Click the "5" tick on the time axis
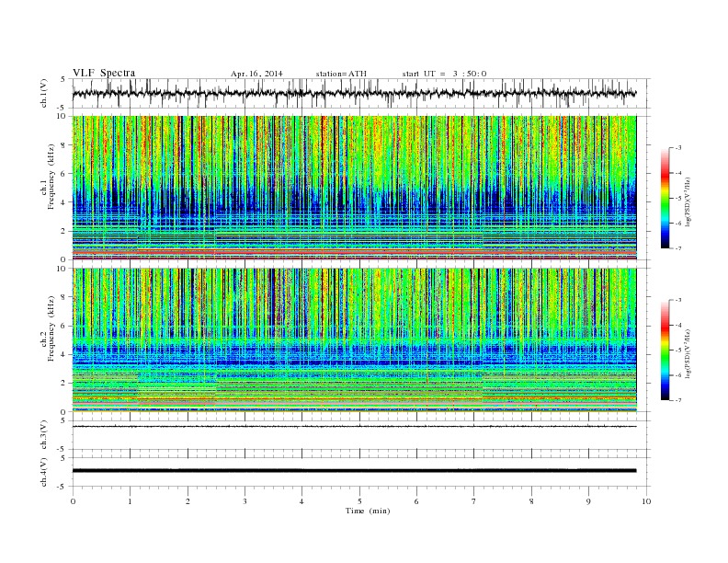The width and height of the screenshot is (728, 563). 359,501
